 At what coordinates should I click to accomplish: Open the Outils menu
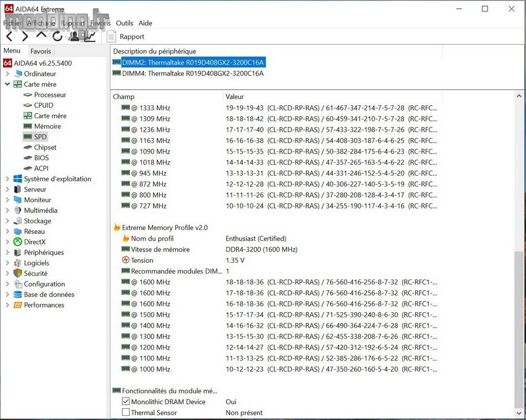tap(124, 23)
